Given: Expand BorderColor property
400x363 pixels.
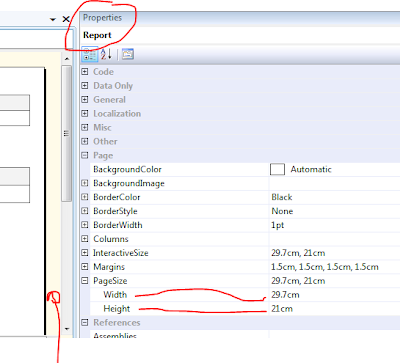Looking at the screenshot, I should click(85, 197).
